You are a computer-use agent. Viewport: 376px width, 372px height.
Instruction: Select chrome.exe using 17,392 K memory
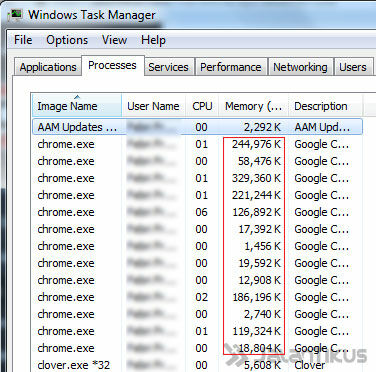click(197, 229)
